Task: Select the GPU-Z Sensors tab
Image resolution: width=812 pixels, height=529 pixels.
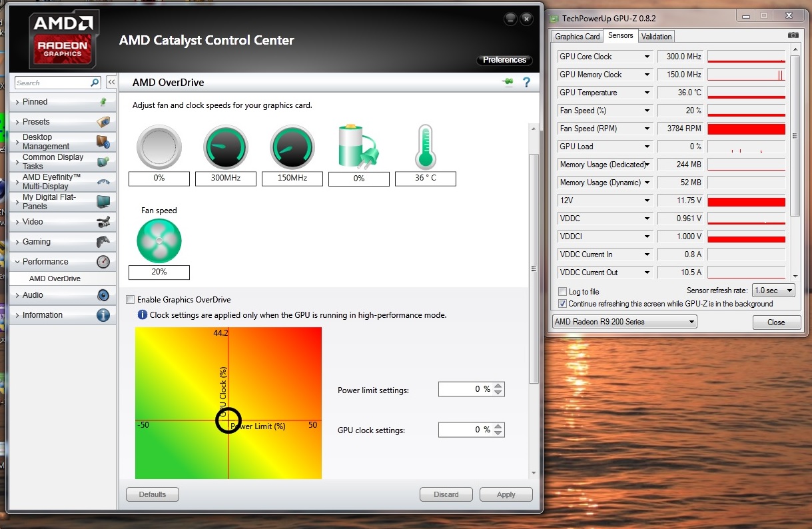Action: tap(621, 36)
